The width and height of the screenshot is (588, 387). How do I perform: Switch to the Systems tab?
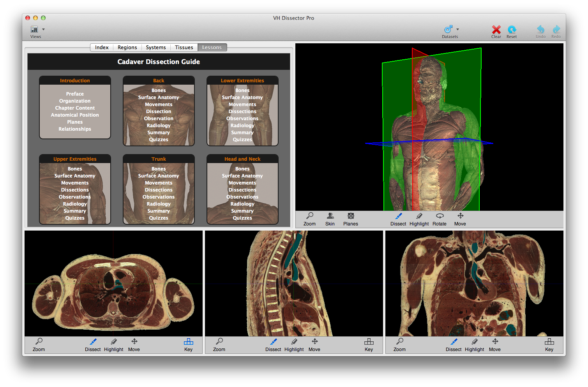(x=156, y=47)
